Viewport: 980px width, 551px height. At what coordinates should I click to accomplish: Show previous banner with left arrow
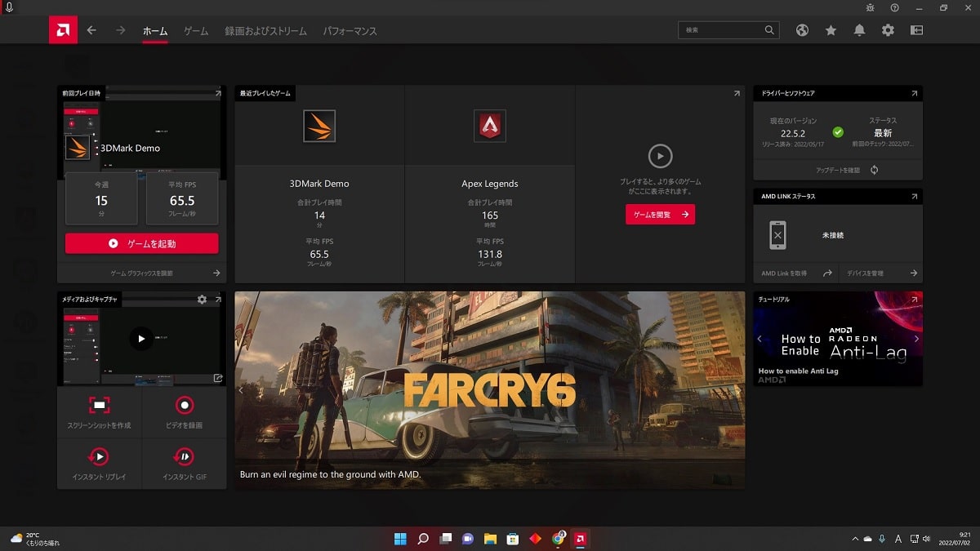pos(241,390)
